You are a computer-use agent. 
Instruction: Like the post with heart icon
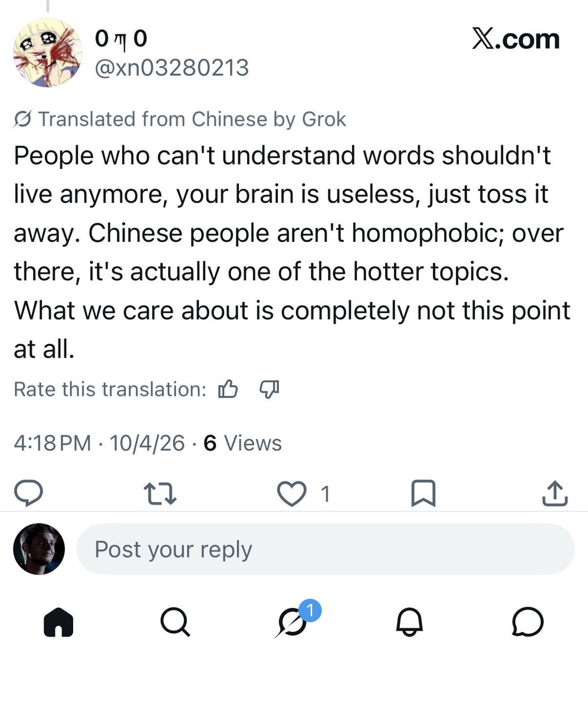pyautogui.click(x=291, y=494)
